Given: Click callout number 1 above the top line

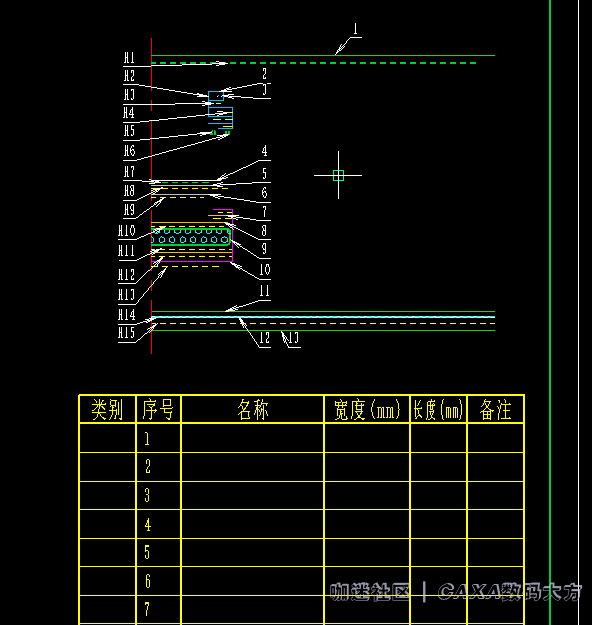Looking at the screenshot, I should [x=356, y=29].
